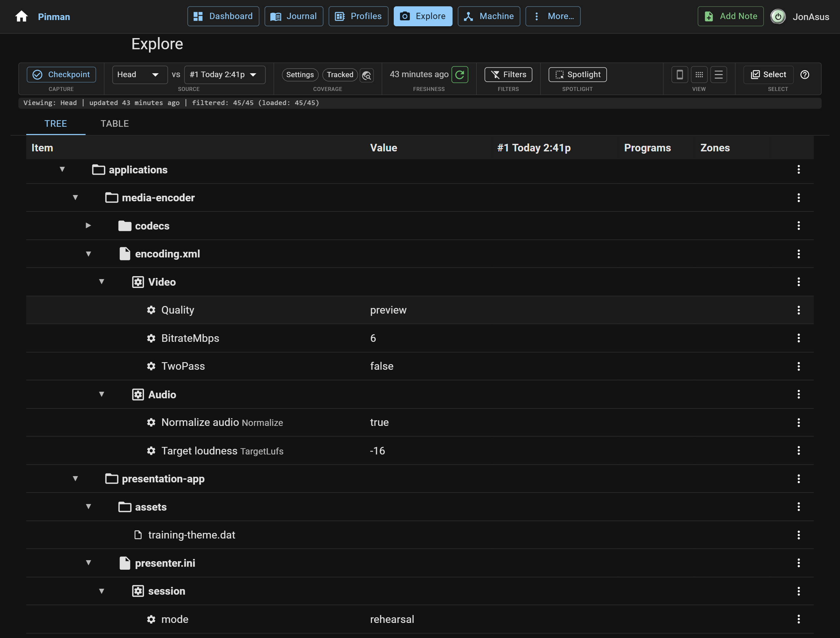Open the kebab menu for Quality row
The width and height of the screenshot is (840, 638).
click(x=799, y=310)
